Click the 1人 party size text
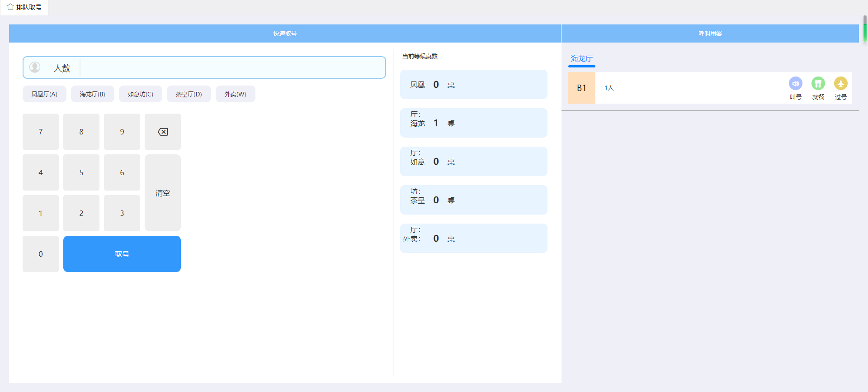This screenshot has height=392, width=868. [609, 88]
